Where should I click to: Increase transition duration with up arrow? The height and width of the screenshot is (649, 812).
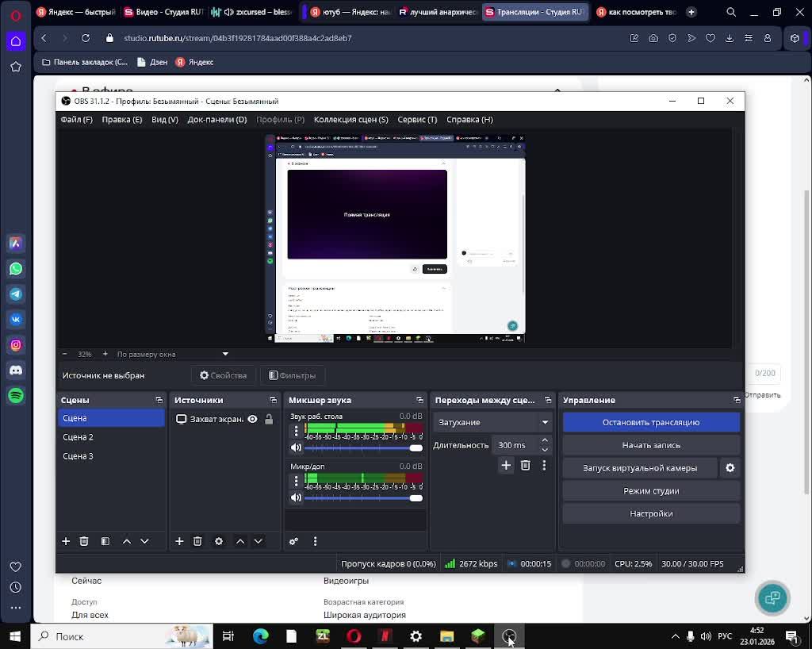[544, 440]
